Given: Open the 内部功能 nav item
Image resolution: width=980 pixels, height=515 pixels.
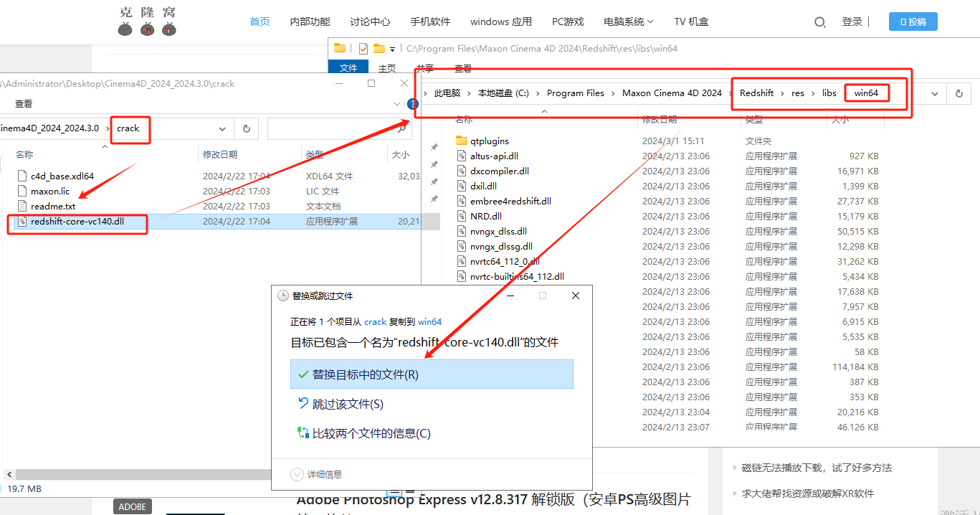Looking at the screenshot, I should [310, 22].
